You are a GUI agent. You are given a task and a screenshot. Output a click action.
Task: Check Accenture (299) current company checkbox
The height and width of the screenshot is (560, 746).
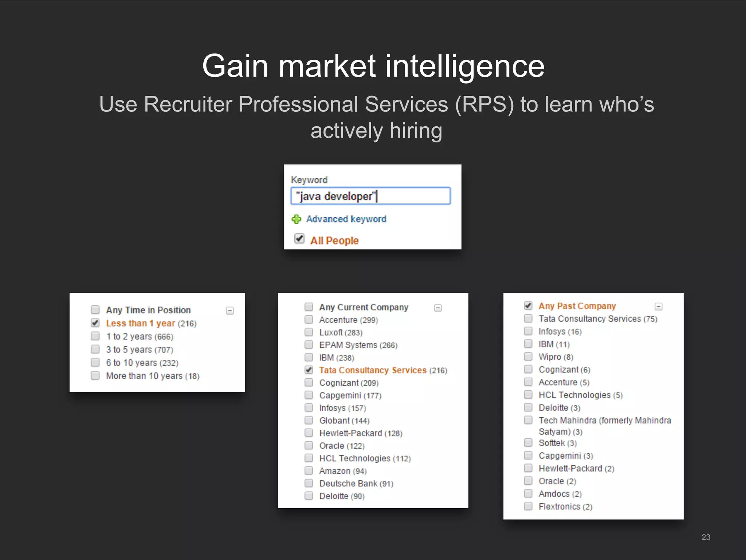[x=309, y=319]
